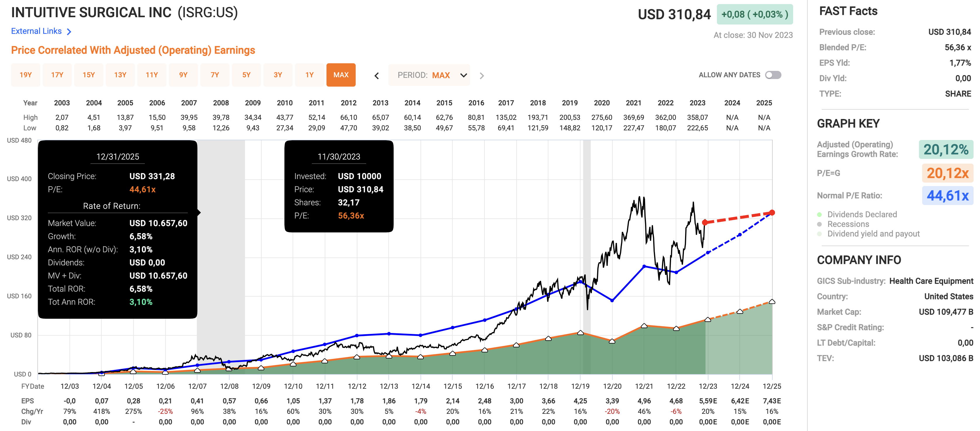
Task: Select the 7Y timeframe
Action: click(x=215, y=75)
